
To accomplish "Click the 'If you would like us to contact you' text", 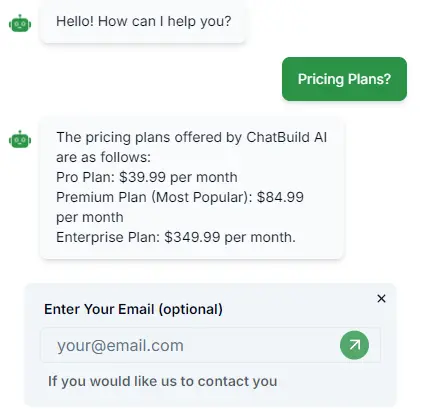I will 163,381.
